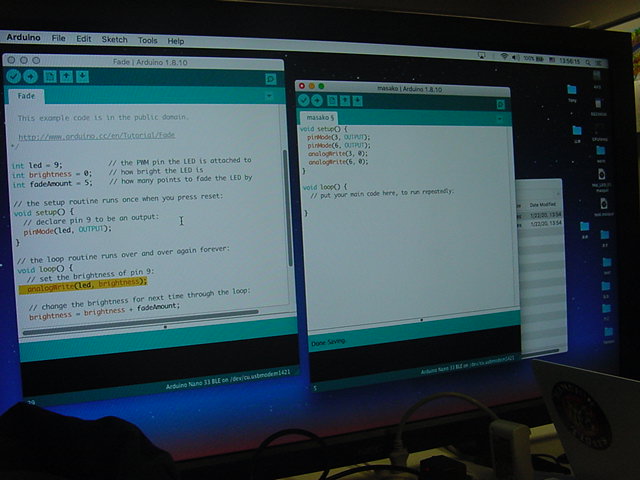Click comment 'declare pin 9 to be an output'
The width and height of the screenshot is (640, 480).
(91, 220)
